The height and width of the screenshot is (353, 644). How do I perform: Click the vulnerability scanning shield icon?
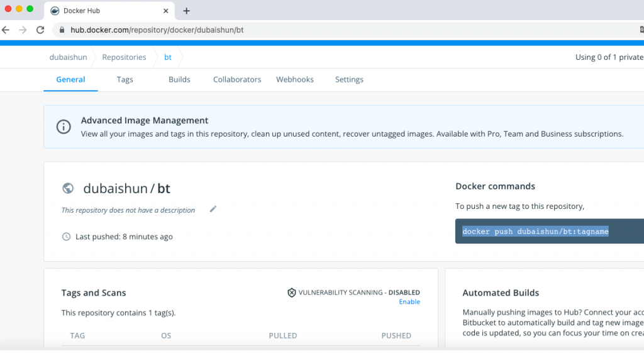pos(292,293)
